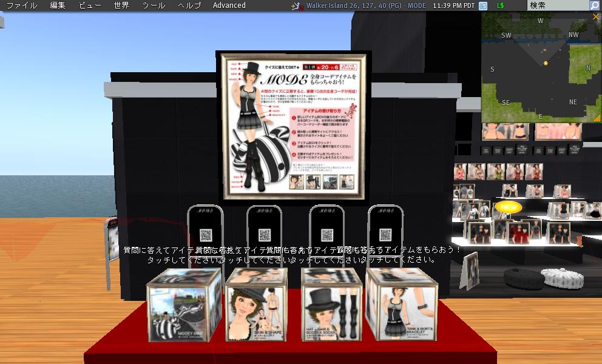
Task: Click first small thumbnail at poster bottom
Action: (296, 182)
